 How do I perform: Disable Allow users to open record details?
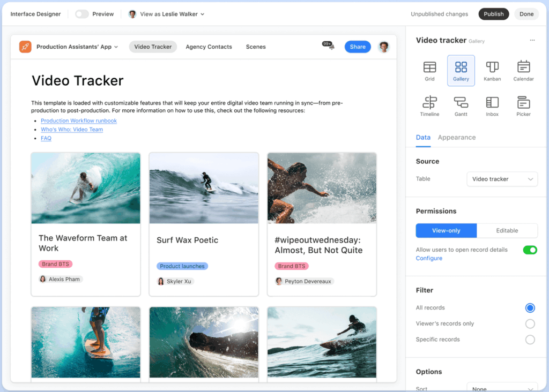point(530,250)
